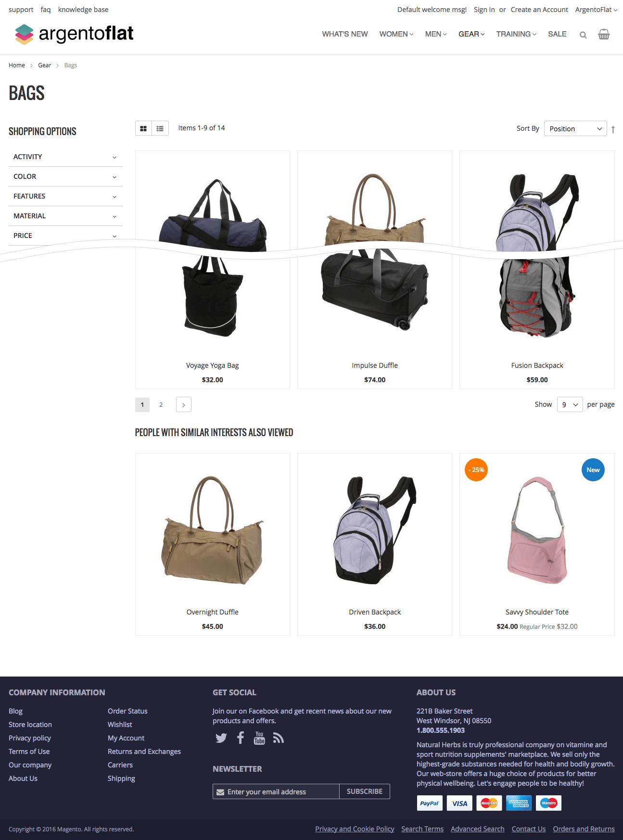Viewport: 623px width, 840px height.
Task: Visit the Twitter social icon
Action: [x=221, y=738]
